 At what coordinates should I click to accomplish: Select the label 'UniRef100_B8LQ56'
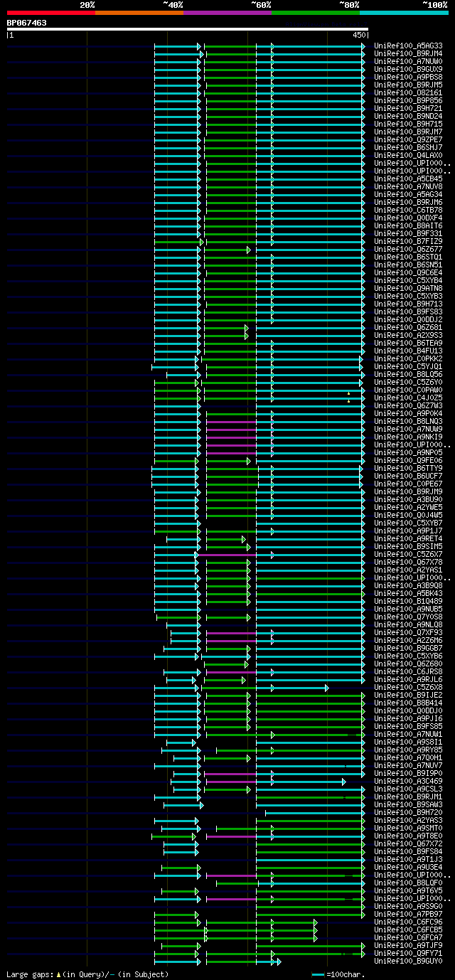408,374
